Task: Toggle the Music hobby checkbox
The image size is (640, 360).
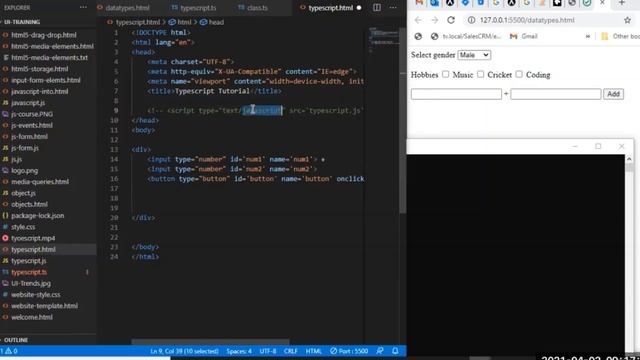Action: tap(445, 74)
